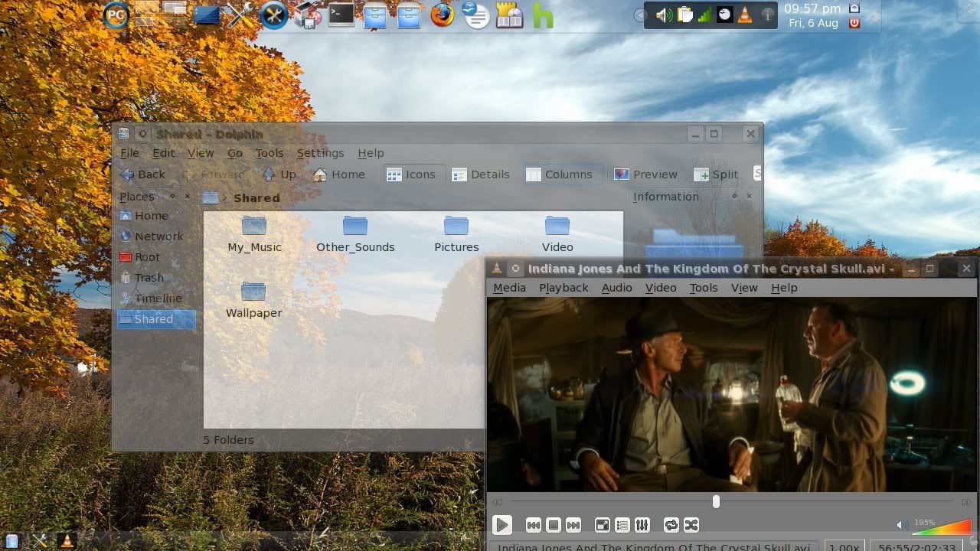Click the network signal tray icon
The width and height of the screenshot is (980, 551).
(x=704, y=15)
